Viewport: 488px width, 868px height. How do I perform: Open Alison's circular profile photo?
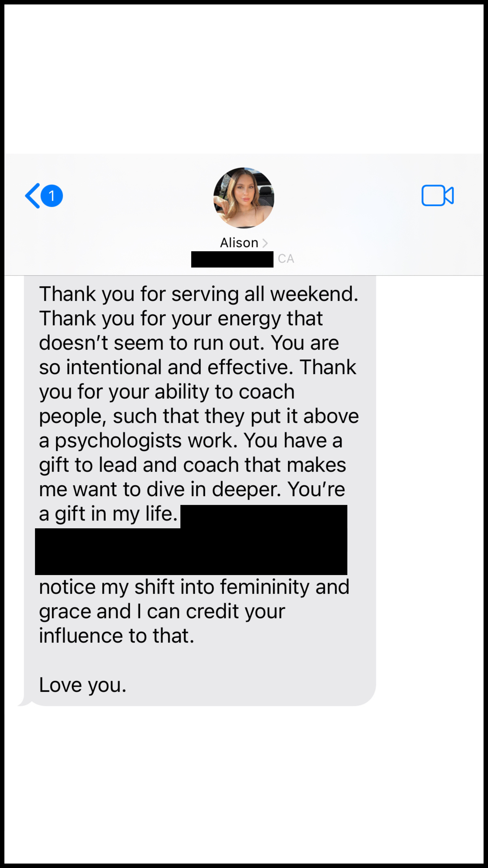(244, 198)
